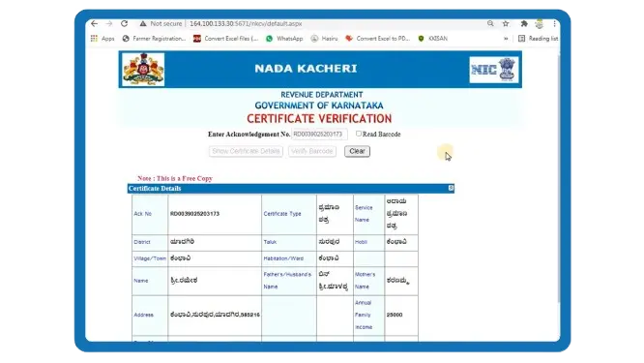
Task: Select Ack No value RD0039025203173 in table
Action: tap(194, 214)
